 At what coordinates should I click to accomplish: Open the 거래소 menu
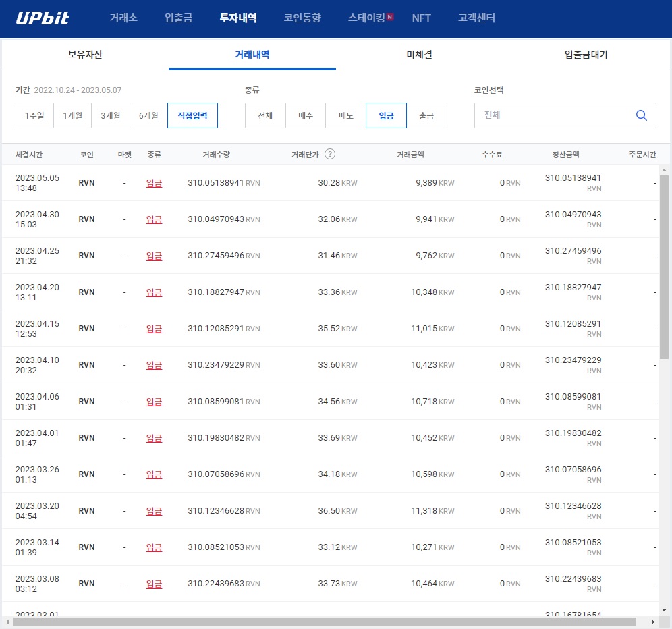pos(123,18)
